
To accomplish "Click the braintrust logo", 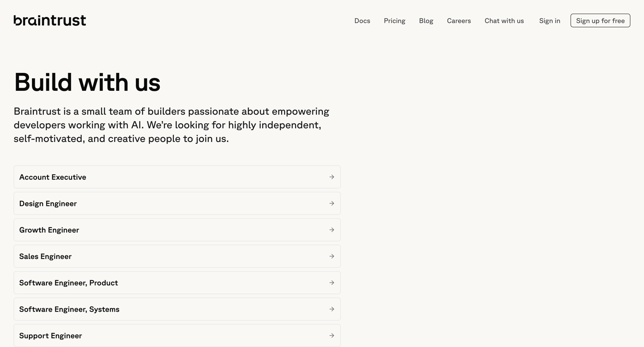I will pos(50,20).
